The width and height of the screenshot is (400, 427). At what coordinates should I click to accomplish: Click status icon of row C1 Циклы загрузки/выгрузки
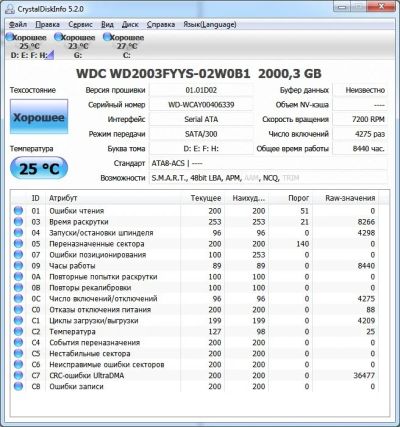tap(18, 321)
